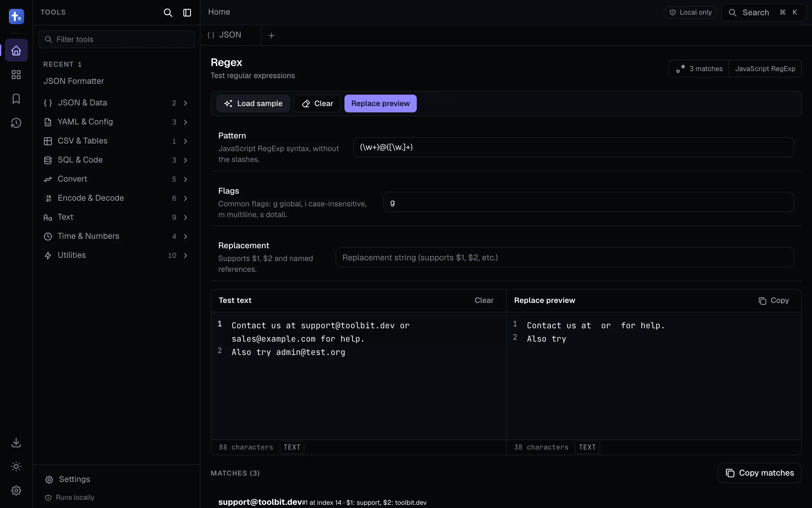Click the Replacement string input

(x=565, y=257)
